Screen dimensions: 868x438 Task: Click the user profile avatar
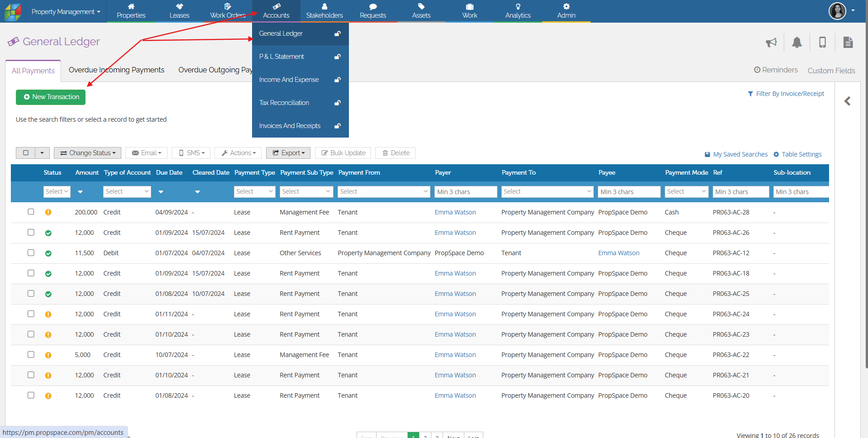(837, 11)
